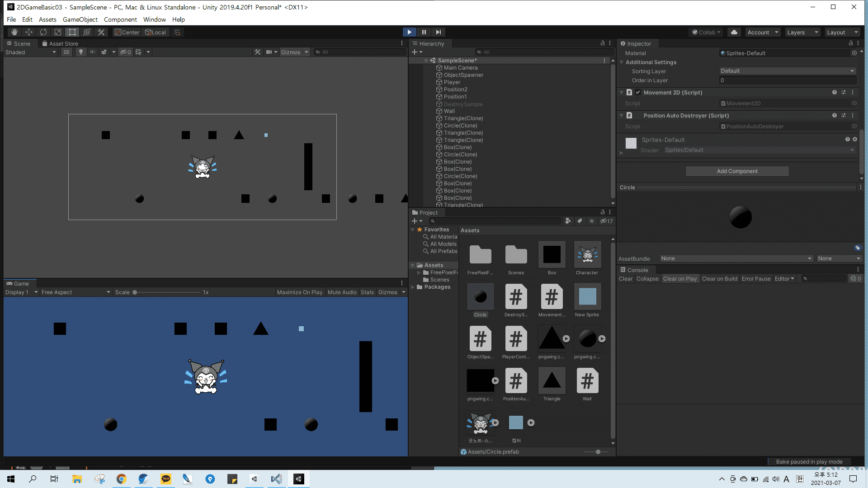Collapse the SampleScene hierarchy item
The width and height of the screenshot is (868, 488).
pos(426,61)
